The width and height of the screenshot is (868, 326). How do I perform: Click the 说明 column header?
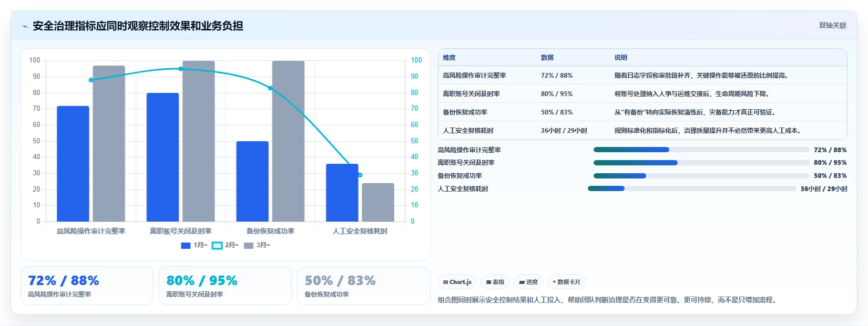click(x=621, y=58)
